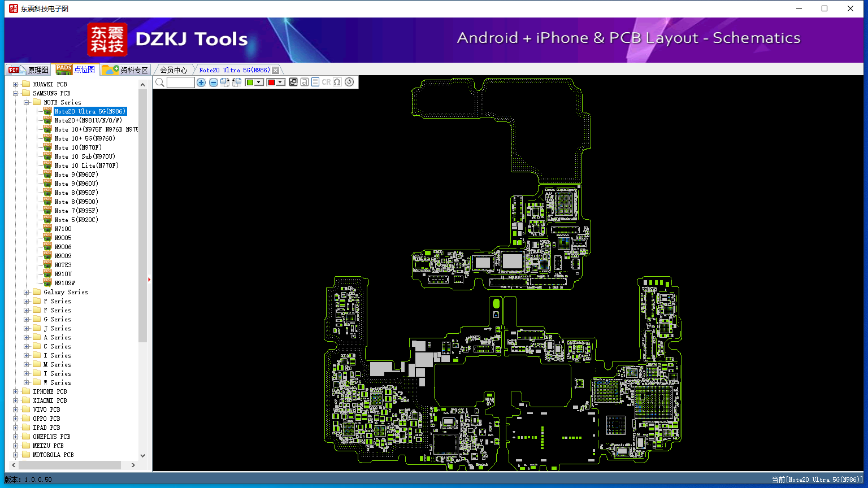Image resolution: width=868 pixels, height=488 pixels.
Task: Open Note20+(N981U/N/O/W) board file
Action: (88, 120)
